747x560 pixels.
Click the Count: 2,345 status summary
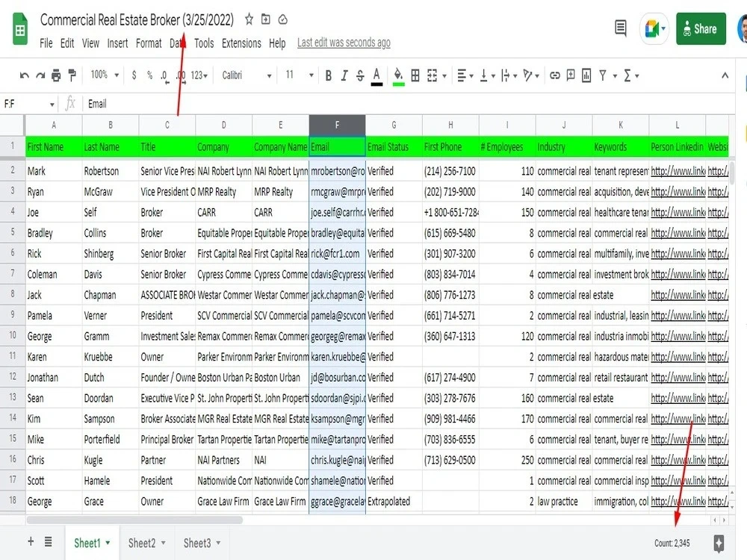coord(672,544)
